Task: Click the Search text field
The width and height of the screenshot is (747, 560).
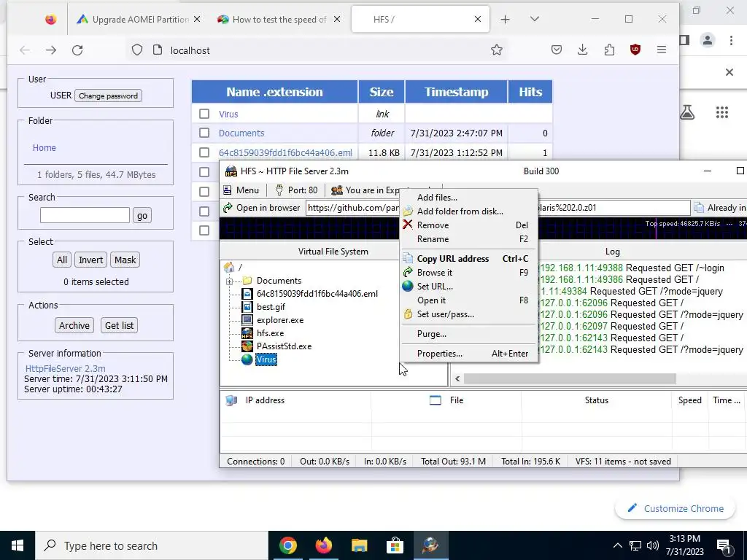Action: 85,215
